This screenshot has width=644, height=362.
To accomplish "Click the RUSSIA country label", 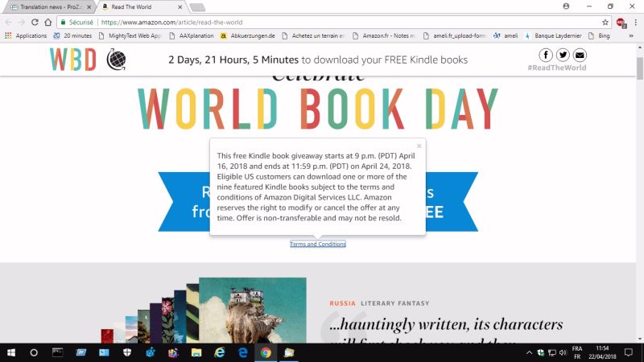I will pos(343,303).
